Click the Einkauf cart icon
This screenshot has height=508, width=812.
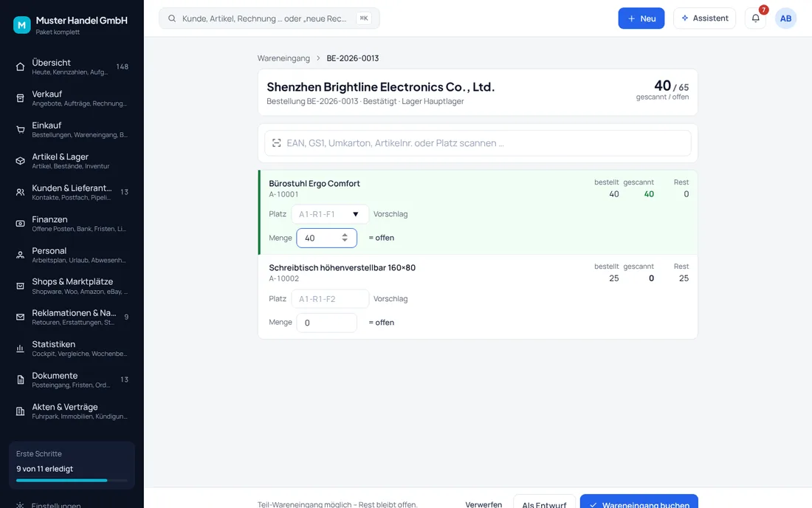20,129
